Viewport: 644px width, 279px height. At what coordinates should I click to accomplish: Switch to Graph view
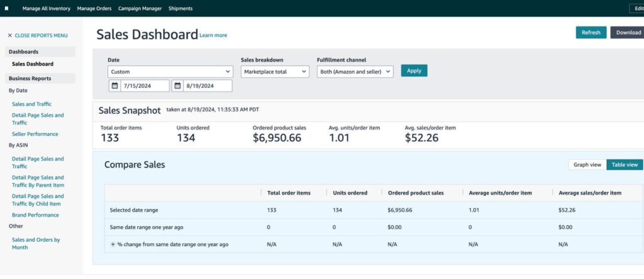[587, 164]
